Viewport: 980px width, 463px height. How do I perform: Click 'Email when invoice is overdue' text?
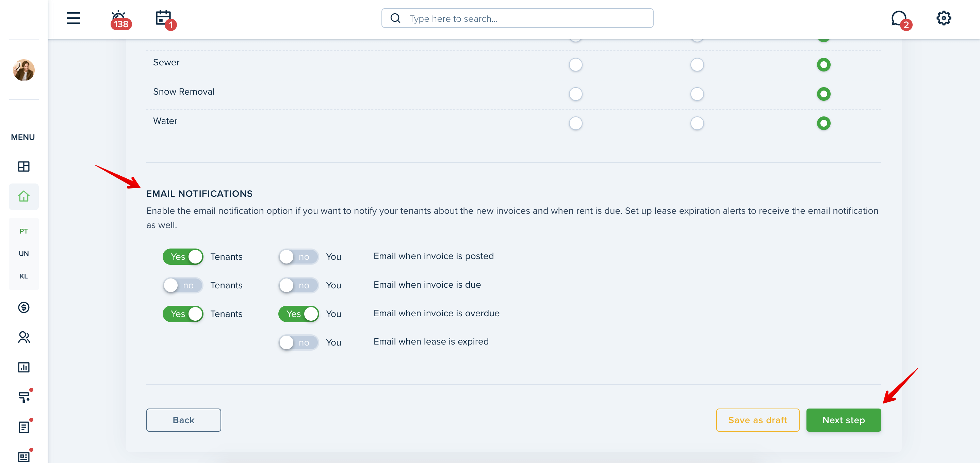click(436, 313)
